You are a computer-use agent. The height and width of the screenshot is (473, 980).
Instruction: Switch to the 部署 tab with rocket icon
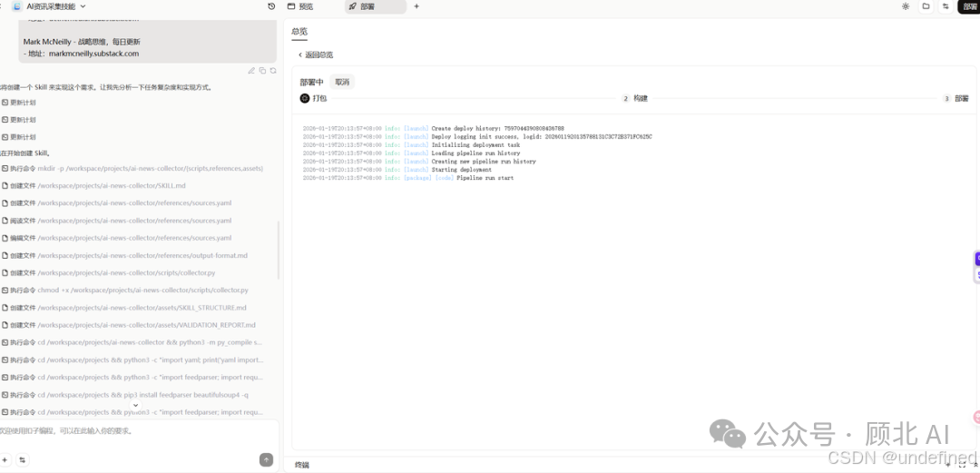375,6
